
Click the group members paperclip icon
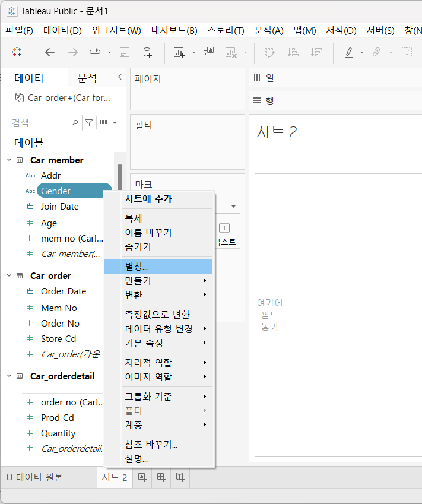tap(376, 52)
